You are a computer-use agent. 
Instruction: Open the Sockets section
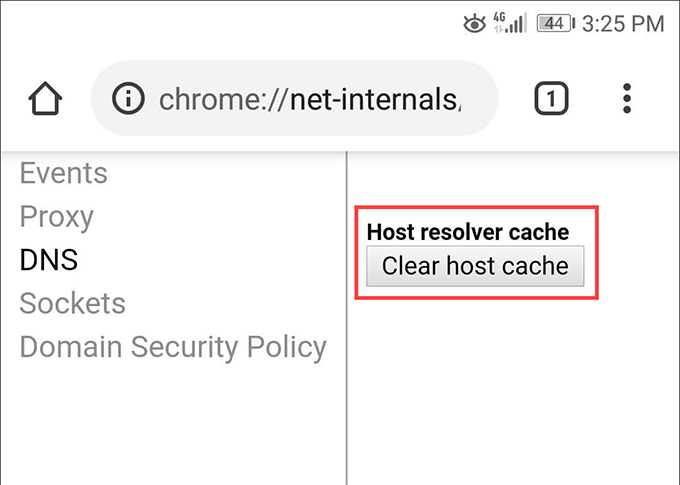[x=72, y=303]
